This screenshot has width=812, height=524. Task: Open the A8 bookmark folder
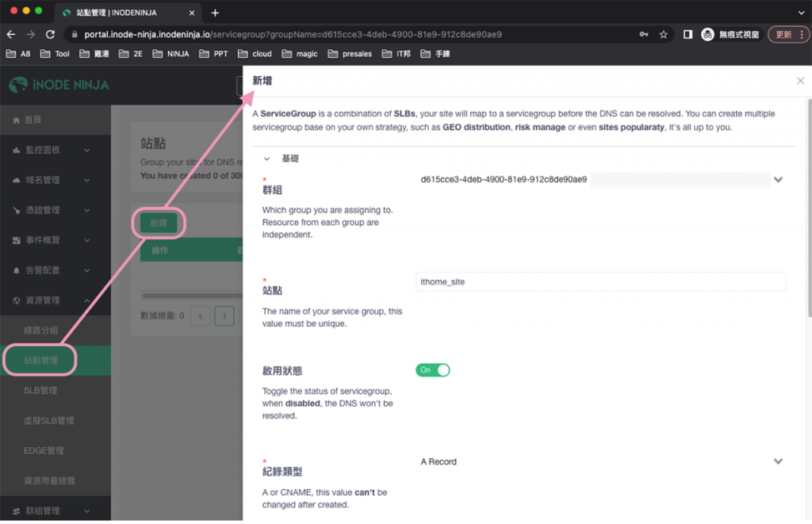tap(18, 54)
